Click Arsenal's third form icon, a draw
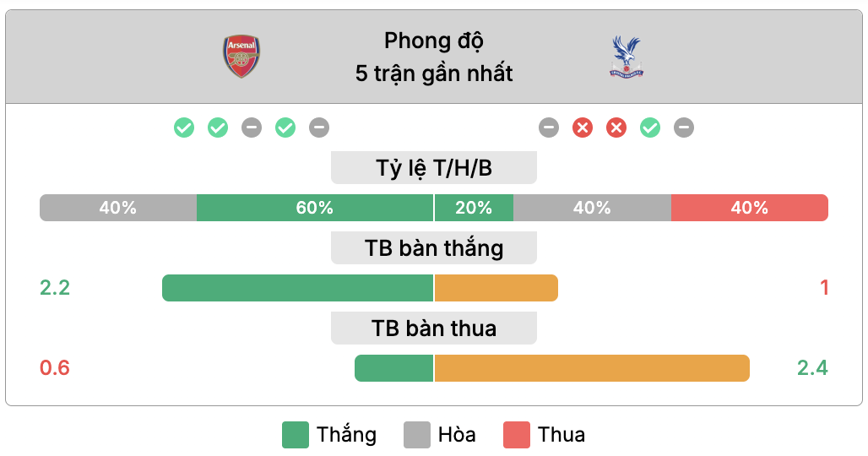 coord(252,128)
